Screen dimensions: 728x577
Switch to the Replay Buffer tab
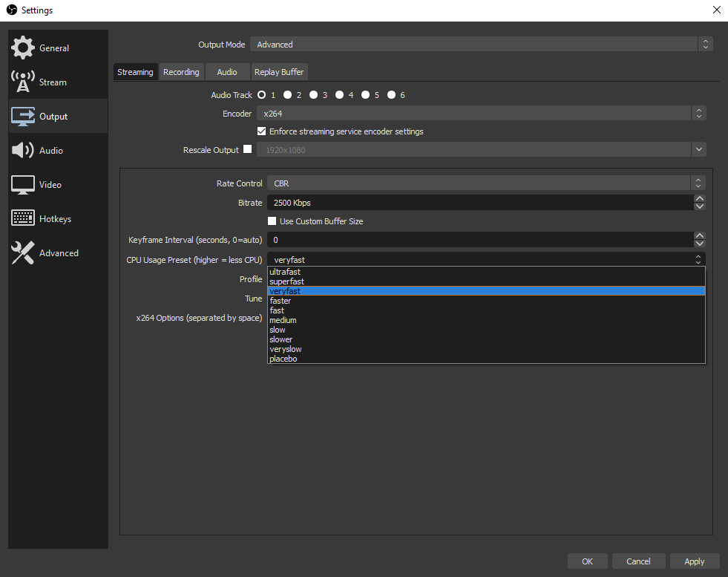pos(279,72)
